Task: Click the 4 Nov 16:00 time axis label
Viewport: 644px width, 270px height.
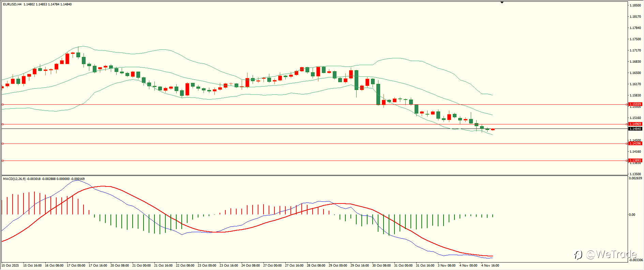Action: coord(490,266)
